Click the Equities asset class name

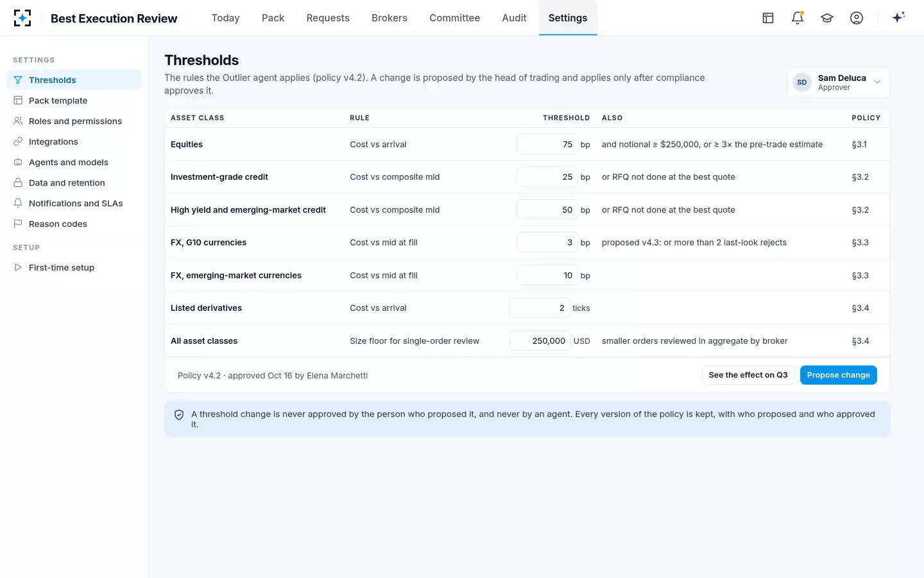coord(187,144)
